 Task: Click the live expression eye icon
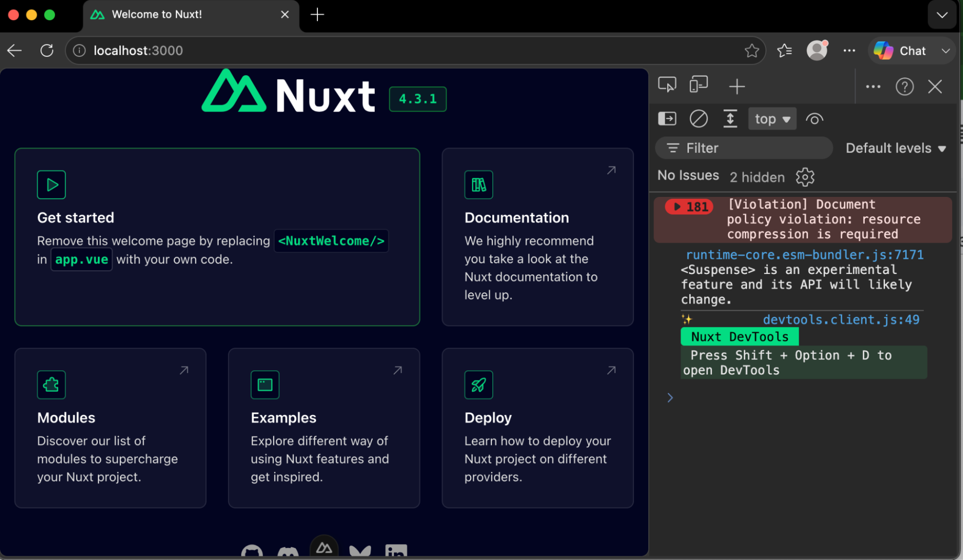(814, 119)
